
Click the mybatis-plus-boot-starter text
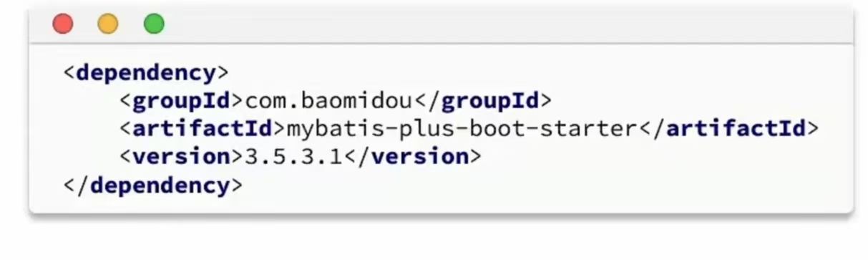[x=462, y=130]
